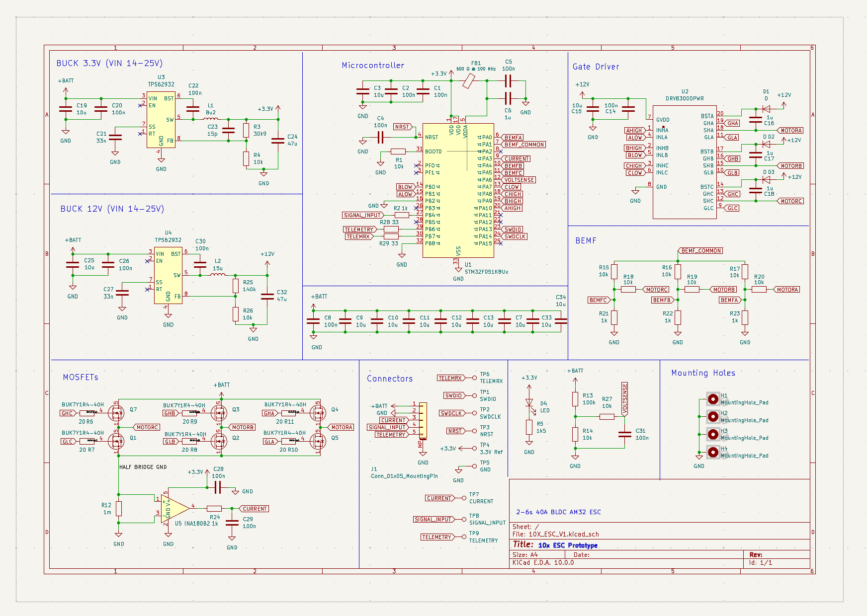Select the J1 five-pin connector symbol
This screenshot has width=867, height=616.
[x=423, y=420]
